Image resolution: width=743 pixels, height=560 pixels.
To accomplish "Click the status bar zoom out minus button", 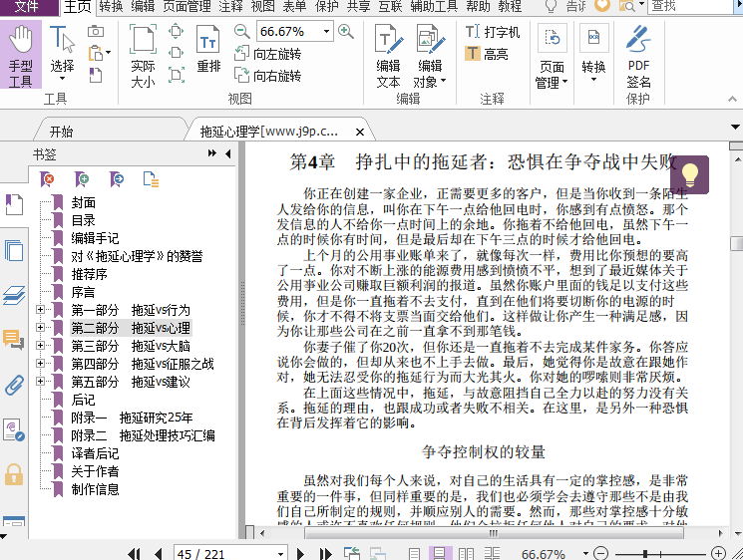I will pos(600,553).
